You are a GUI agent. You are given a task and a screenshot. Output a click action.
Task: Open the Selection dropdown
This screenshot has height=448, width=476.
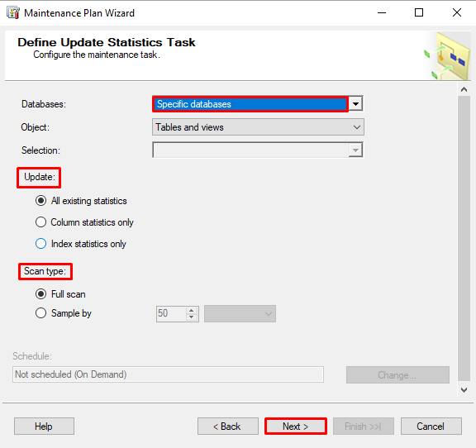(258, 150)
